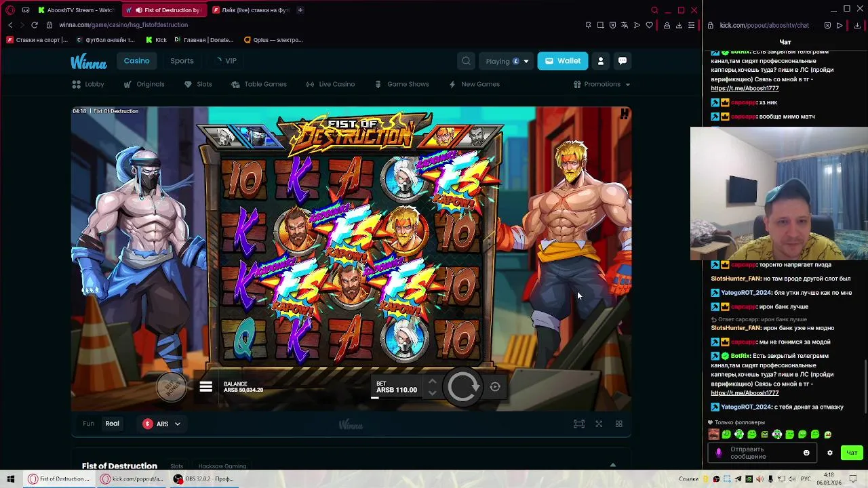Image resolution: width=868 pixels, height=488 pixels.
Task: Open Game Shows category
Action: pyautogui.click(x=401, y=84)
